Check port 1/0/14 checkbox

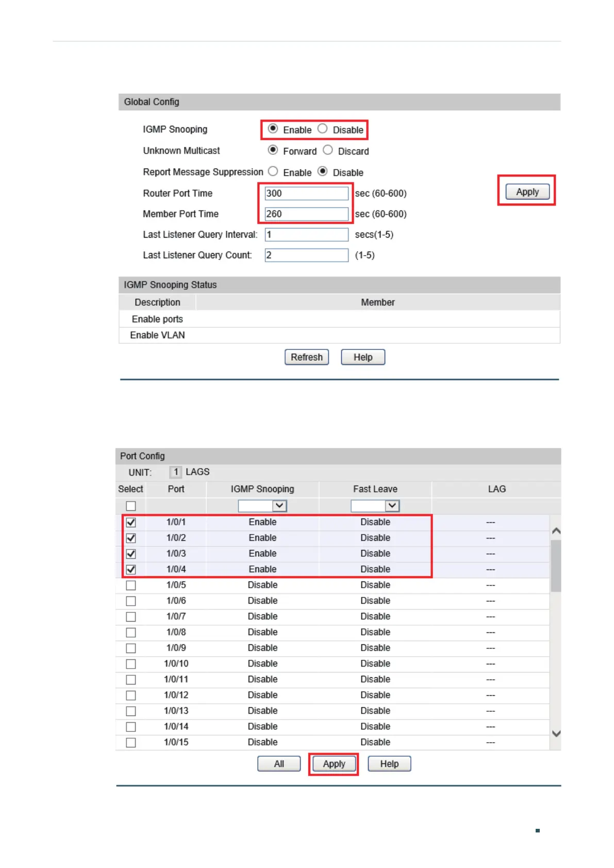[131, 727]
